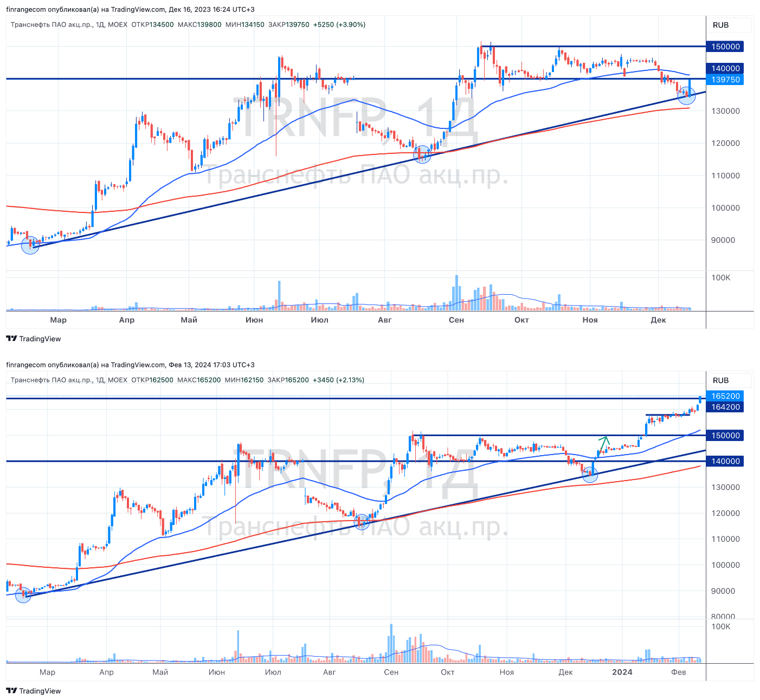This screenshot has height=700, width=760.
Task: Click the Мар month label on lower chart
Action: click(x=47, y=672)
